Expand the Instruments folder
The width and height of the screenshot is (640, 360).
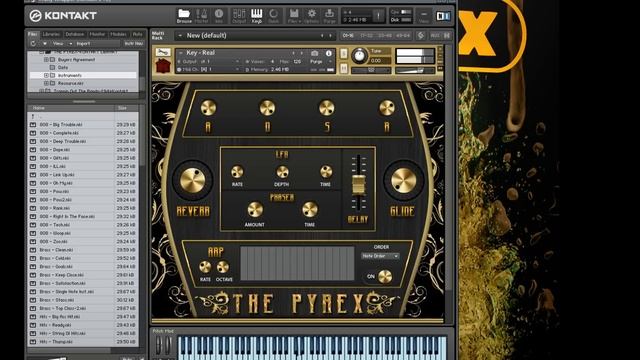click(46, 76)
